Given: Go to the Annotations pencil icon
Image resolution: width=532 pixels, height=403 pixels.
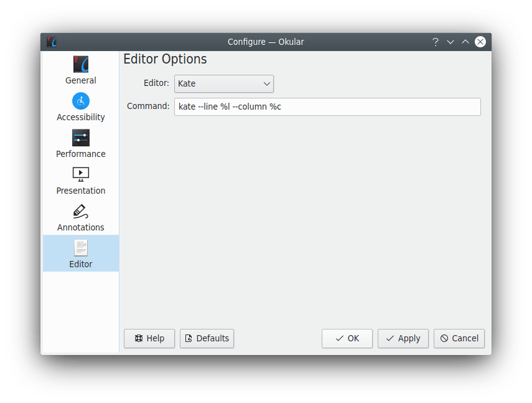Looking at the screenshot, I should pos(81,211).
